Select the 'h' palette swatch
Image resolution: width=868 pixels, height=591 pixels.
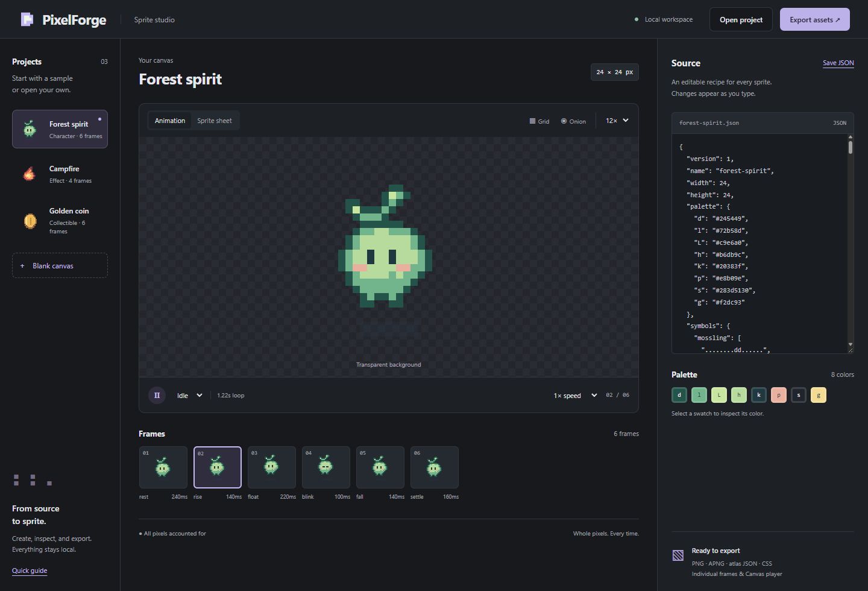(739, 395)
